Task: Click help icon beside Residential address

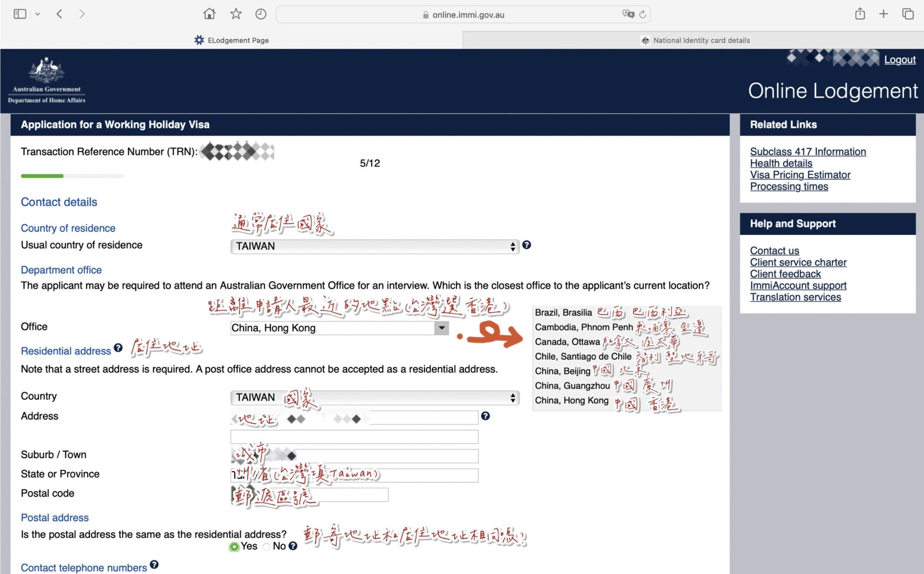Action: [x=118, y=348]
